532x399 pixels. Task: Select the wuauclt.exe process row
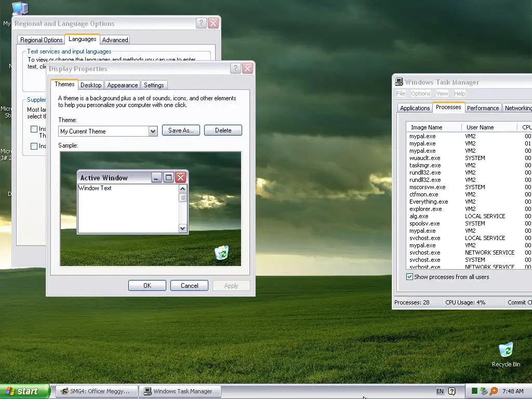pyautogui.click(x=470, y=158)
